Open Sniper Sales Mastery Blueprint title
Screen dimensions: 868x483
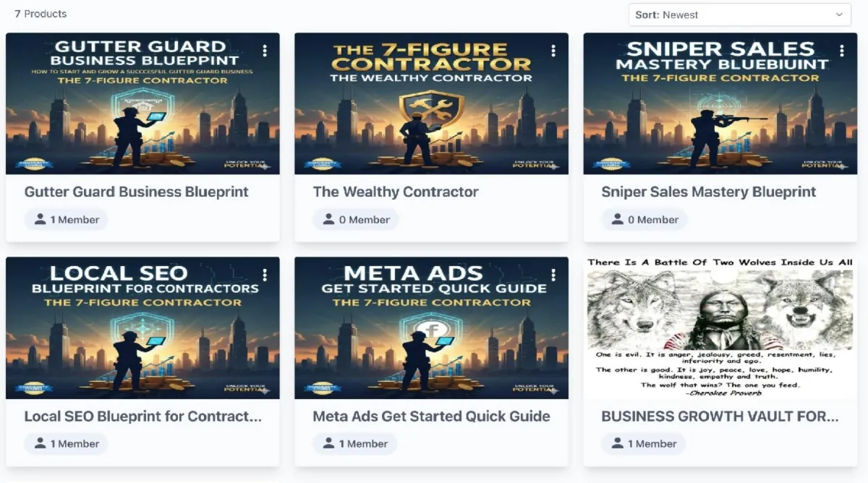[x=709, y=192]
